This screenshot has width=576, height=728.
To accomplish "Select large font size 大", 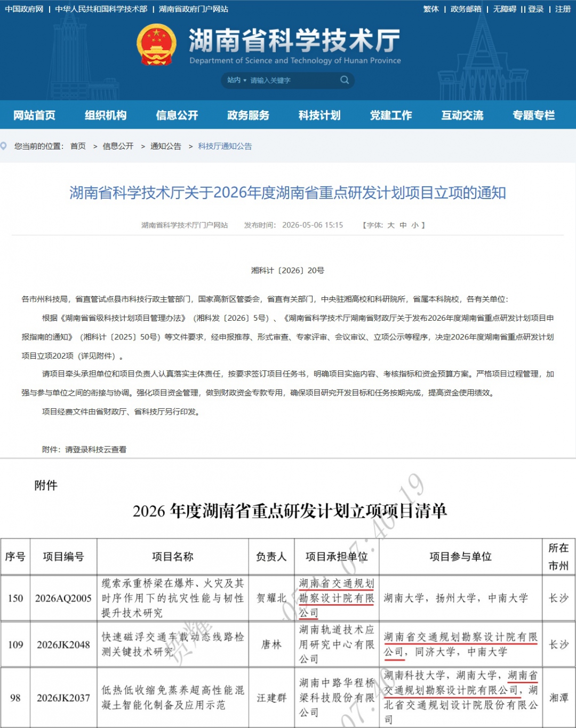I will pos(391,225).
